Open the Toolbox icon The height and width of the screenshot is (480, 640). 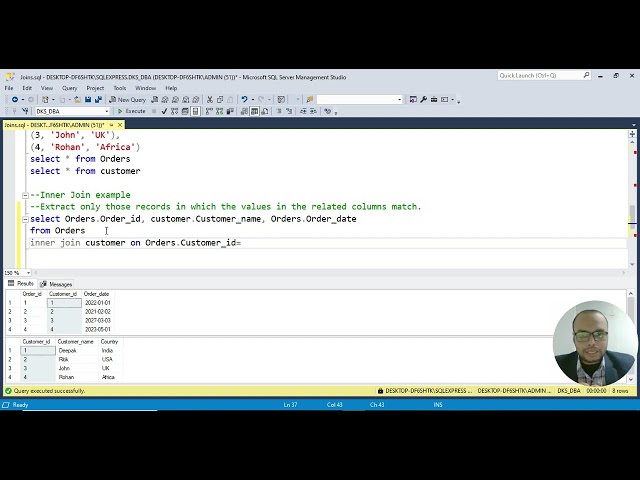click(434, 100)
